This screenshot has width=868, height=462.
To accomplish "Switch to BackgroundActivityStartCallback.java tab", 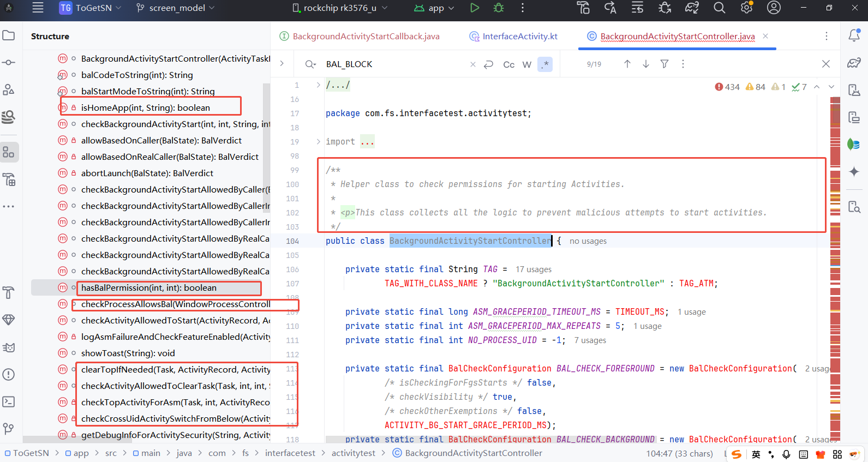I will (360, 36).
